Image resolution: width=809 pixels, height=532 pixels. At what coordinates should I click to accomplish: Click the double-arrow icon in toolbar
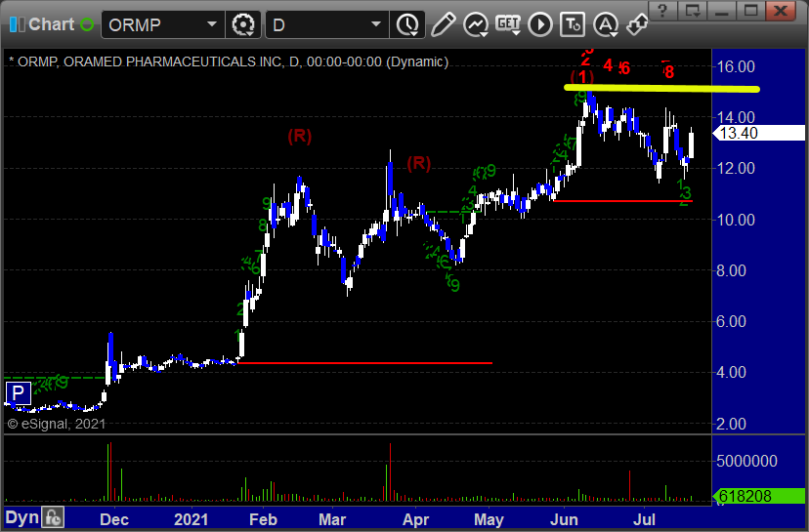(x=637, y=24)
